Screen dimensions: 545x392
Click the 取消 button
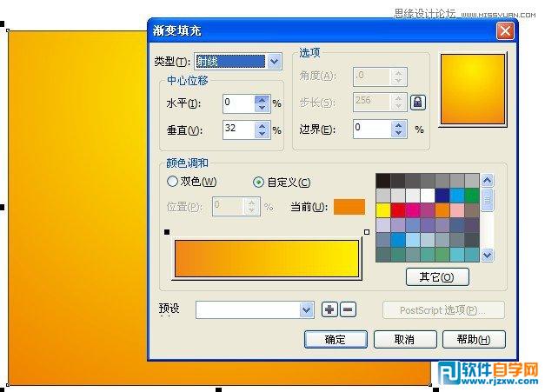tap(405, 339)
